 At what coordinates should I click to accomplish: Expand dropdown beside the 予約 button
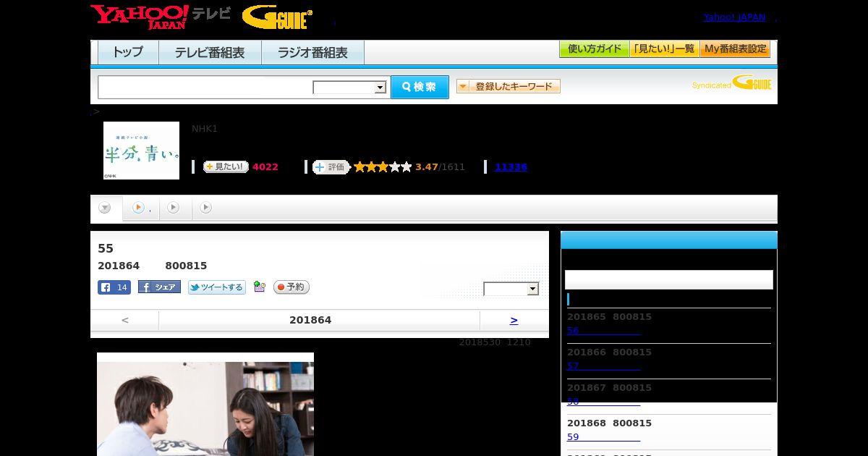(511, 289)
